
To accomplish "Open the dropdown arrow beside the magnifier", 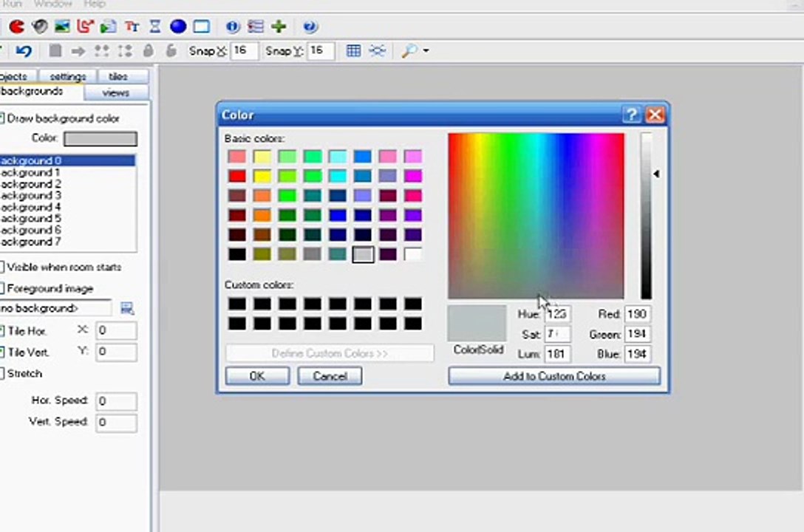I will (426, 51).
